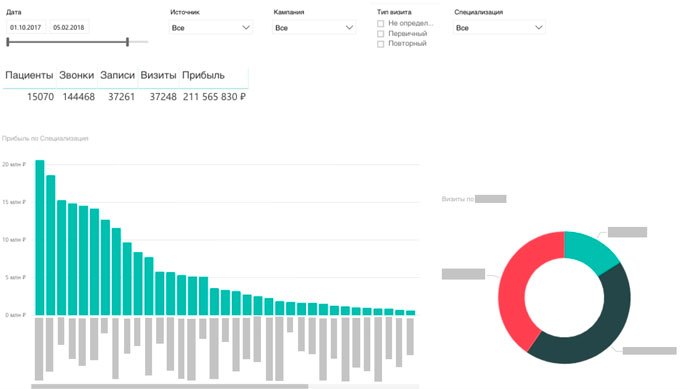The image size is (687, 389).
Task: Click the end date field 05.02.2018
Action: click(x=69, y=27)
